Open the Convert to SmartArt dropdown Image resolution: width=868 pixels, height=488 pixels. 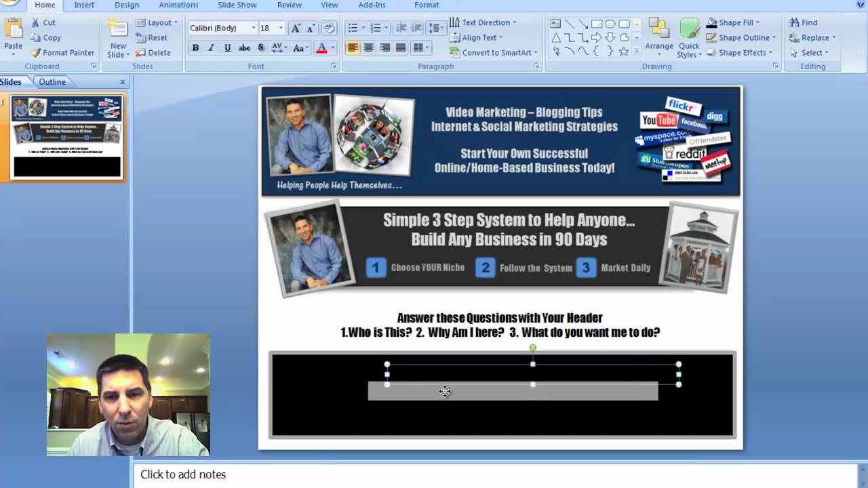tap(494, 52)
